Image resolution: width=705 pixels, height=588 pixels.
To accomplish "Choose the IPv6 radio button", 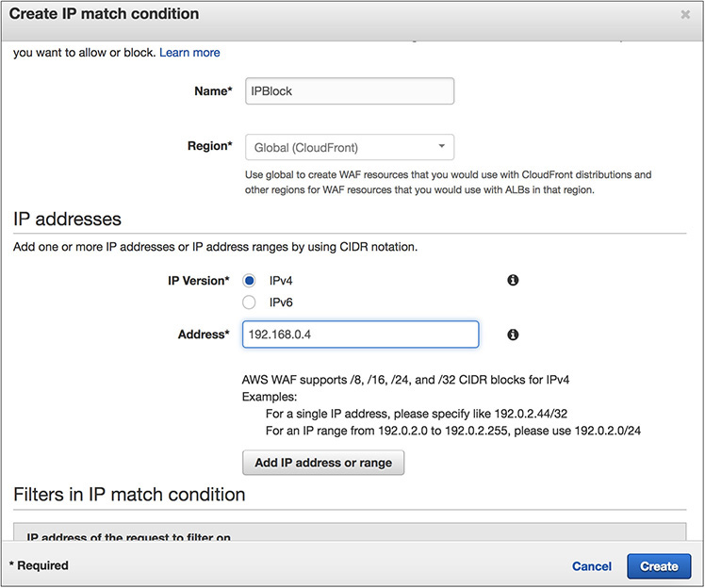I will click(x=250, y=302).
